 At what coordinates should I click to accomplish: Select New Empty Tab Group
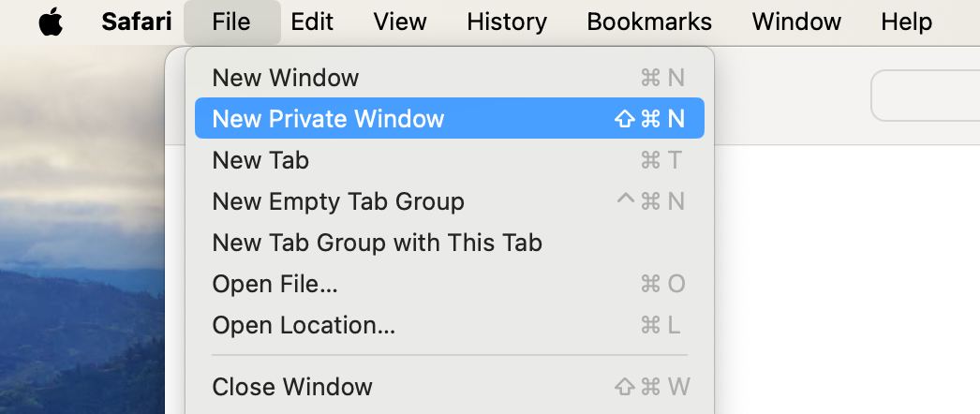click(x=338, y=201)
